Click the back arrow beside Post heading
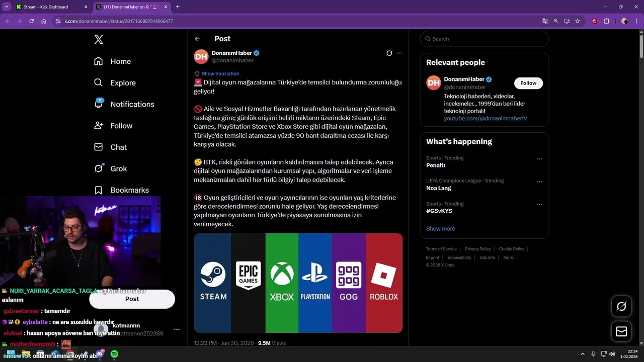The image size is (644, 362). pyautogui.click(x=198, y=39)
